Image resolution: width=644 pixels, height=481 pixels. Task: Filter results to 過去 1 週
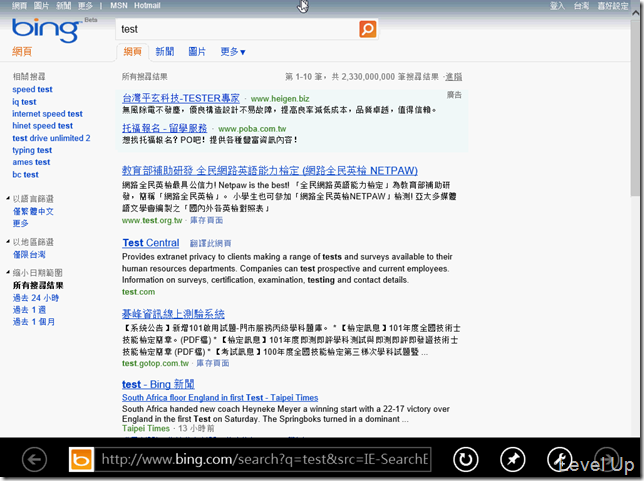pyautogui.click(x=29, y=310)
